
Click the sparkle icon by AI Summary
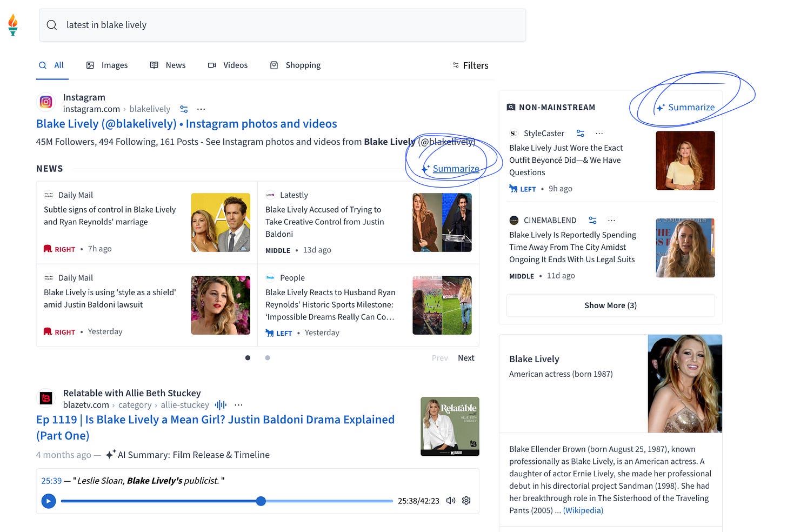(x=110, y=455)
